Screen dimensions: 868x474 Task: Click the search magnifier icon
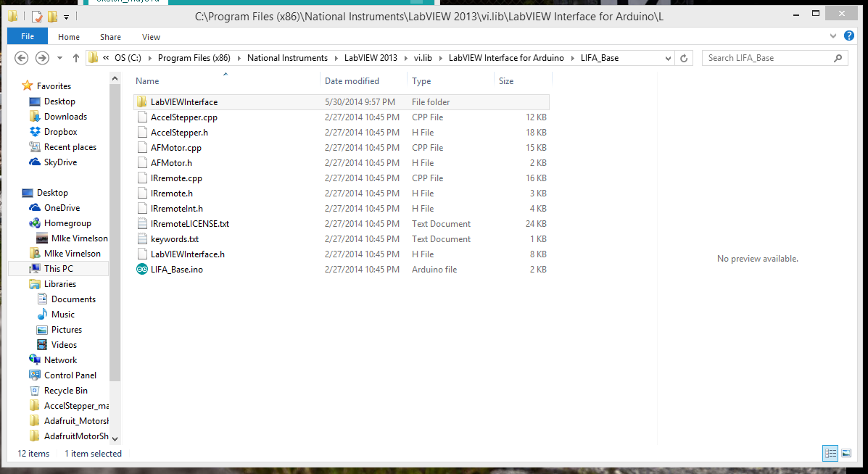838,57
